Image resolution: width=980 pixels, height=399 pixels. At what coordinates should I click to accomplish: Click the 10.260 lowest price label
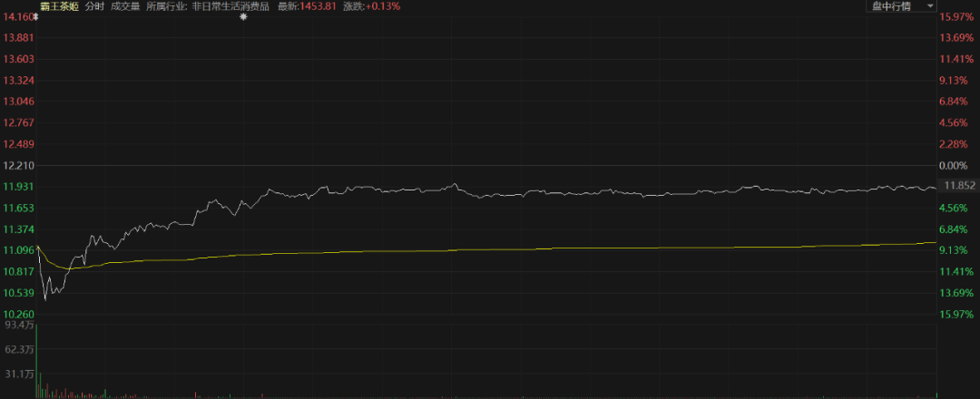pos(19,314)
